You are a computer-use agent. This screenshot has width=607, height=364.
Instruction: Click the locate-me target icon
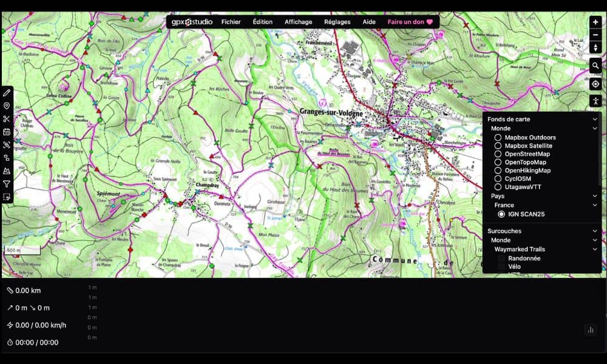[x=595, y=84]
